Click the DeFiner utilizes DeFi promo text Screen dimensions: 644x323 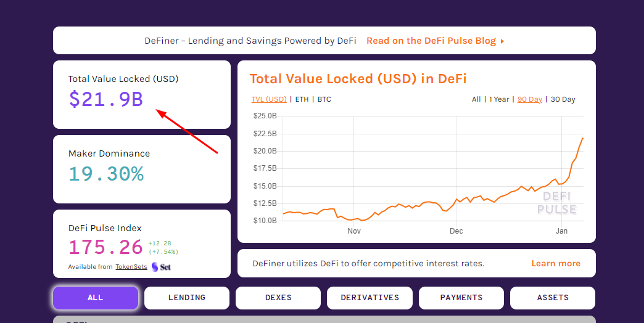pyautogui.click(x=368, y=263)
